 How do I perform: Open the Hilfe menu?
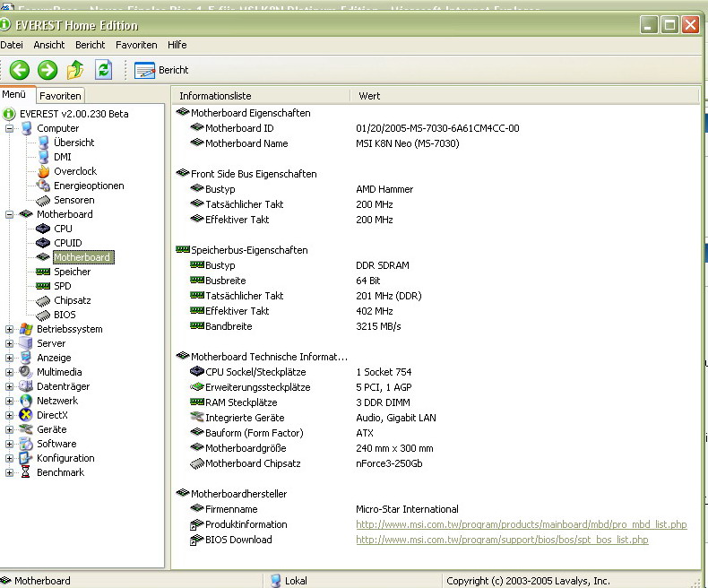click(x=177, y=45)
